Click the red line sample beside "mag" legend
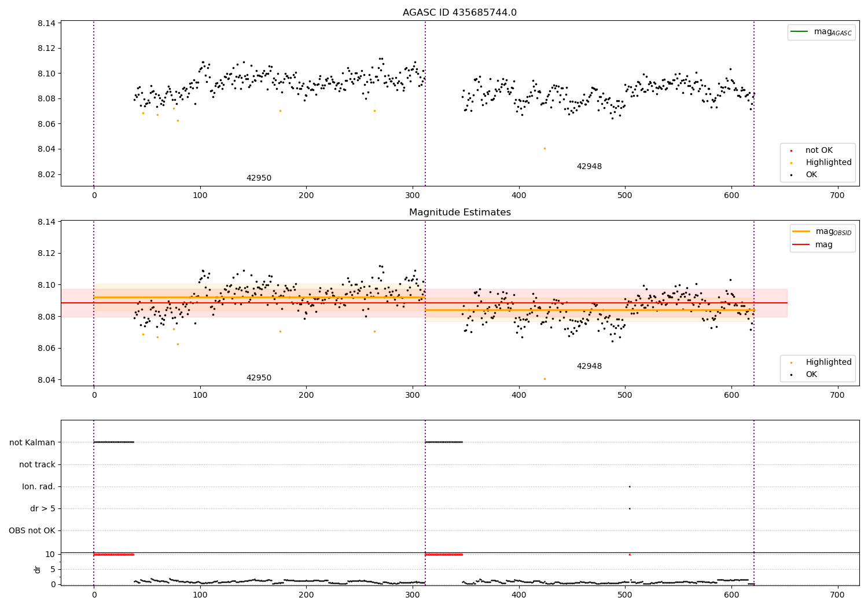The image size is (868, 608). (801, 245)
